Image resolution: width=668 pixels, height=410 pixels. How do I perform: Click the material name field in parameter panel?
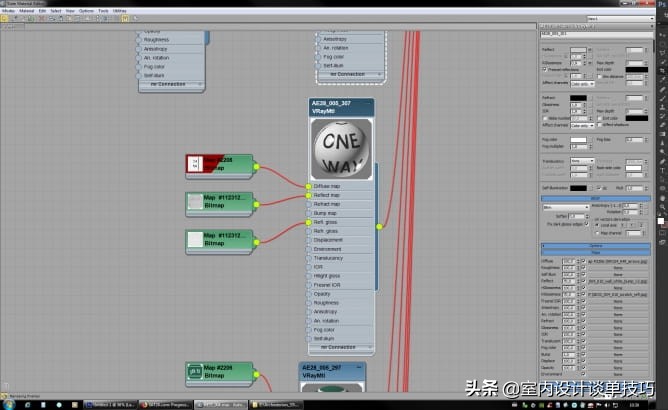coord(596,35)
